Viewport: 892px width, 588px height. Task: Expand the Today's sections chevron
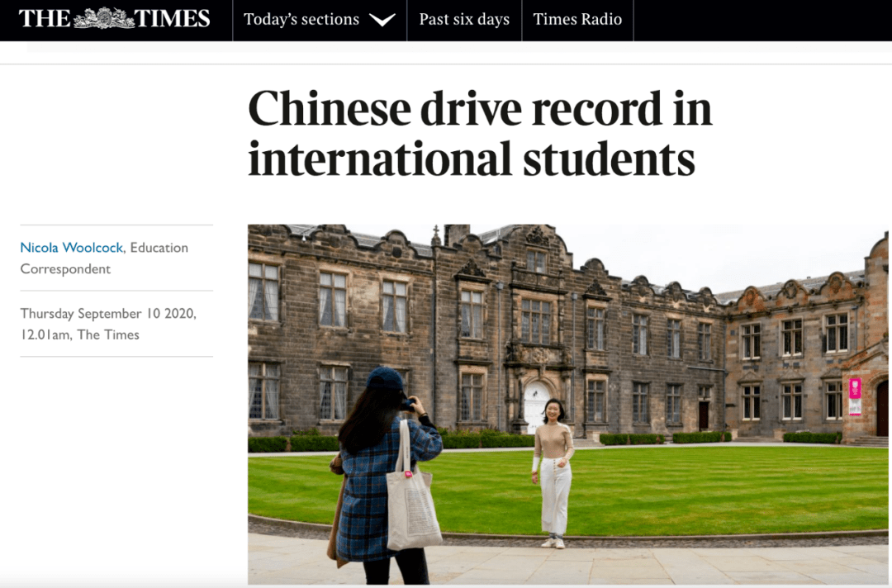[382, 20]
